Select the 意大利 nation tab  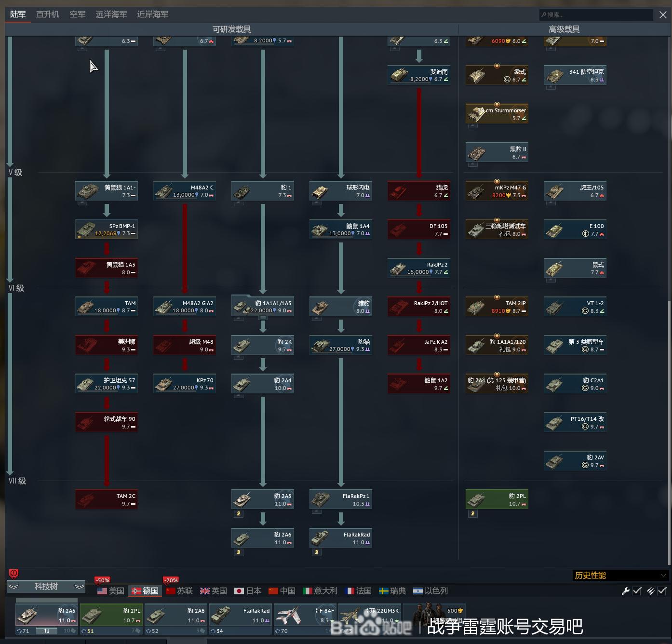coord(320,591)
